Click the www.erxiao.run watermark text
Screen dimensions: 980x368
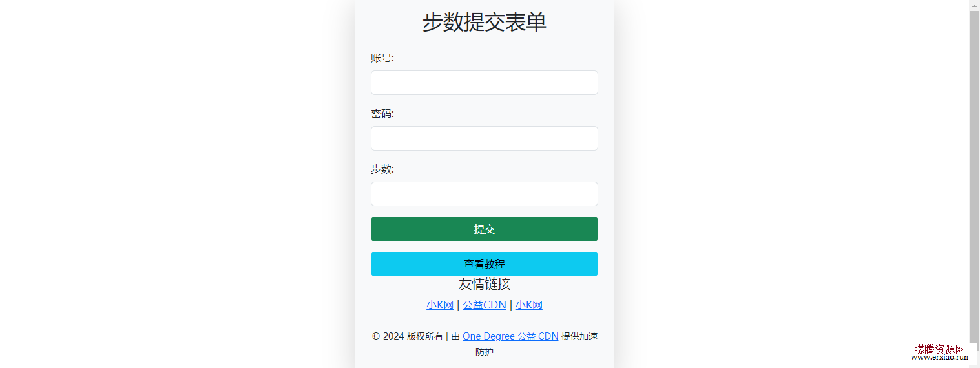(940, 357)
